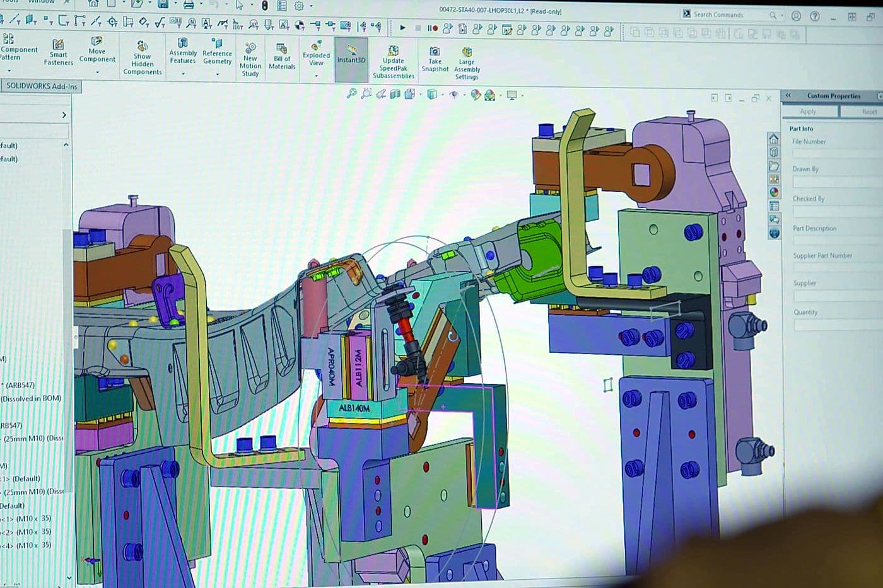Click the Options gear icon

tap(299, 6)
